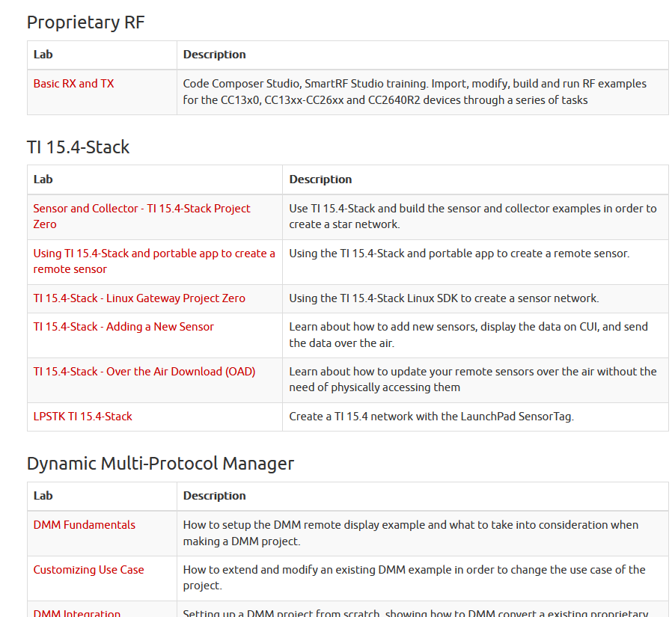Click the star network description cell
The height and width of the screenshot is (617, 672).
click(472, 216)
